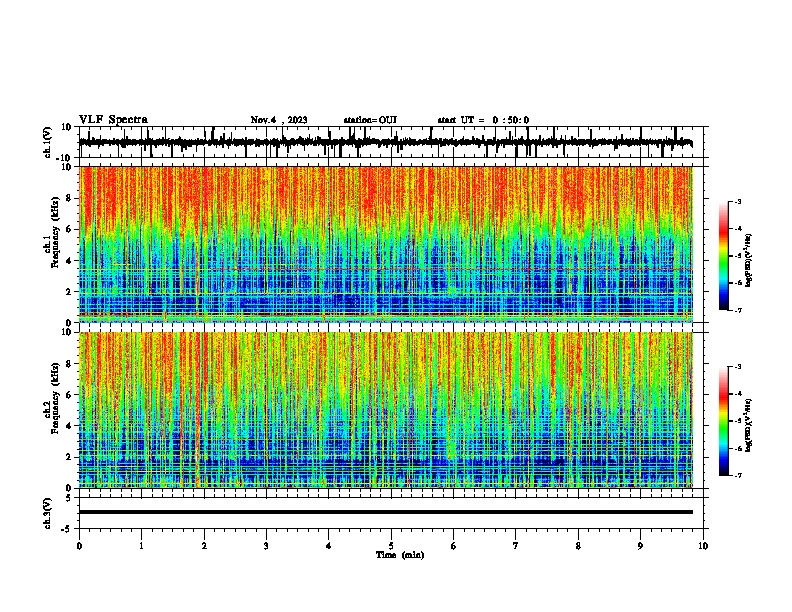Click the ch.3 flat black trace

tap(386, 512)
